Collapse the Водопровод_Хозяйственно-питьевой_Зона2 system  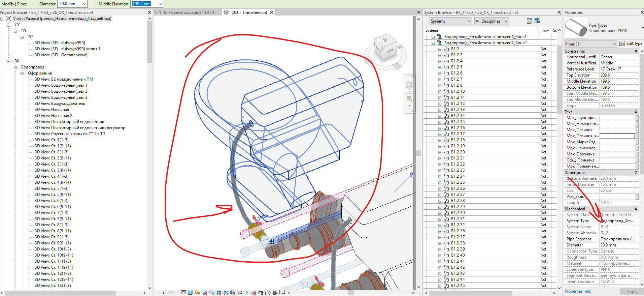pos(433,43)
